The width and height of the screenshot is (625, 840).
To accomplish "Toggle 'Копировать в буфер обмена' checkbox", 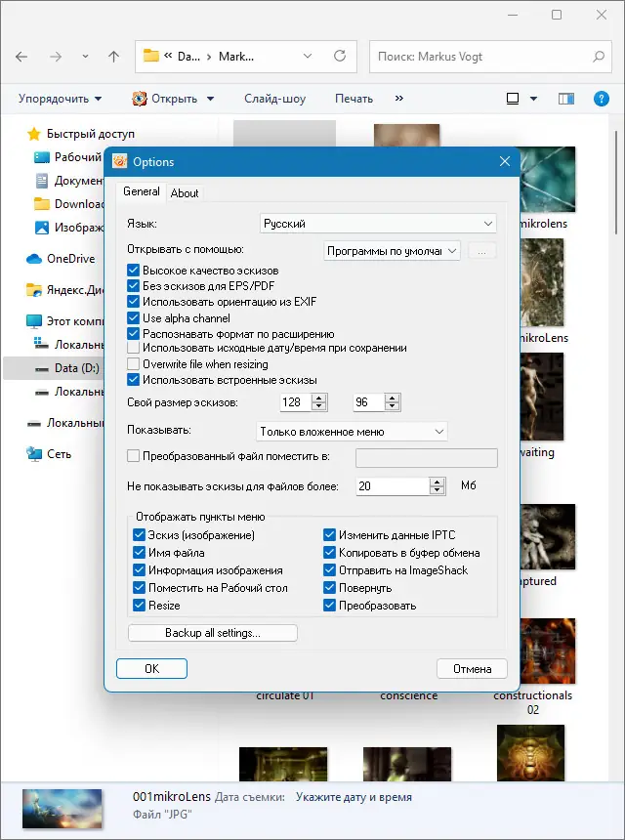I will pos(329,553).
